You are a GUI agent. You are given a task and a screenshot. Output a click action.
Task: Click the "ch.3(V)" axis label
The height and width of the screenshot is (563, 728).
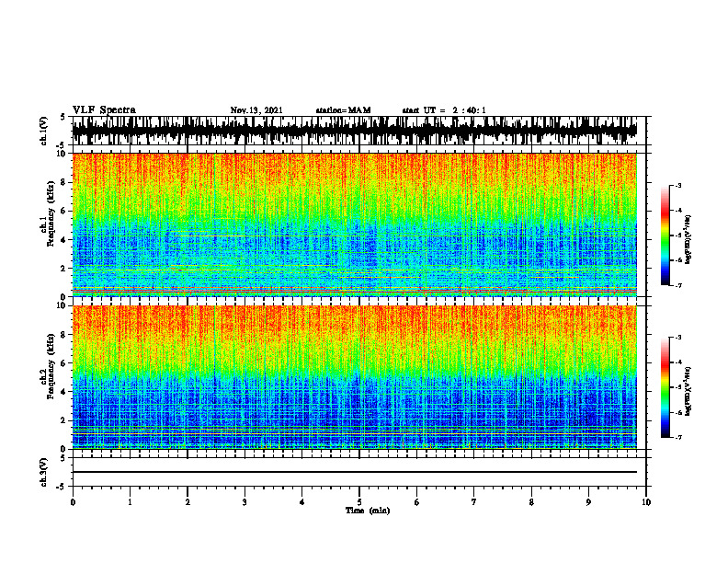point(44,472)
